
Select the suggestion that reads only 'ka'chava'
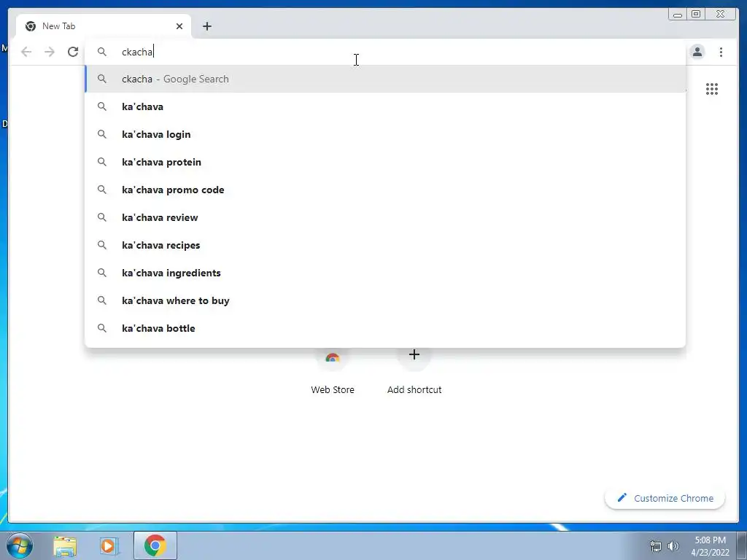click(x=385, y=106)
